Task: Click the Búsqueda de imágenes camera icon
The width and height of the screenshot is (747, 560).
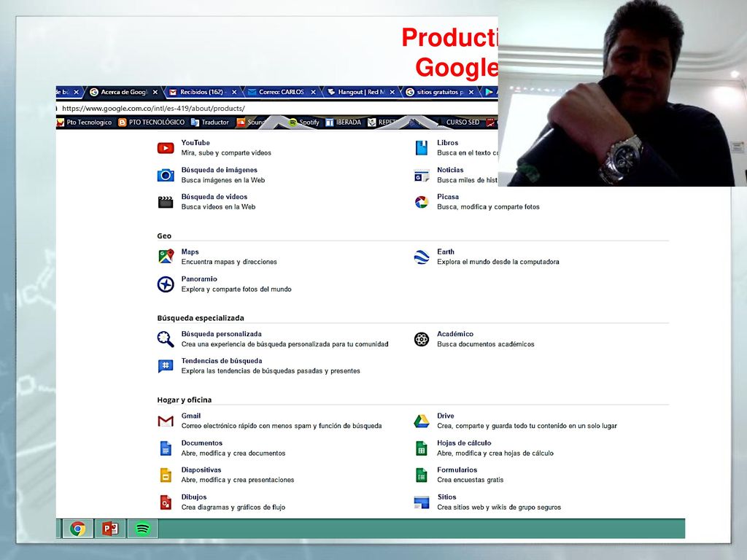Action: coord(166,175)
